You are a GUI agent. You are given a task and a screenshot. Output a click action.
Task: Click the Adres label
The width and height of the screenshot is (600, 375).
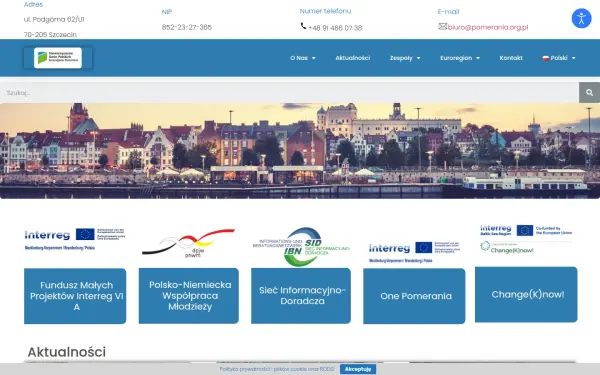pyautogui.click(x=33, y=5)
